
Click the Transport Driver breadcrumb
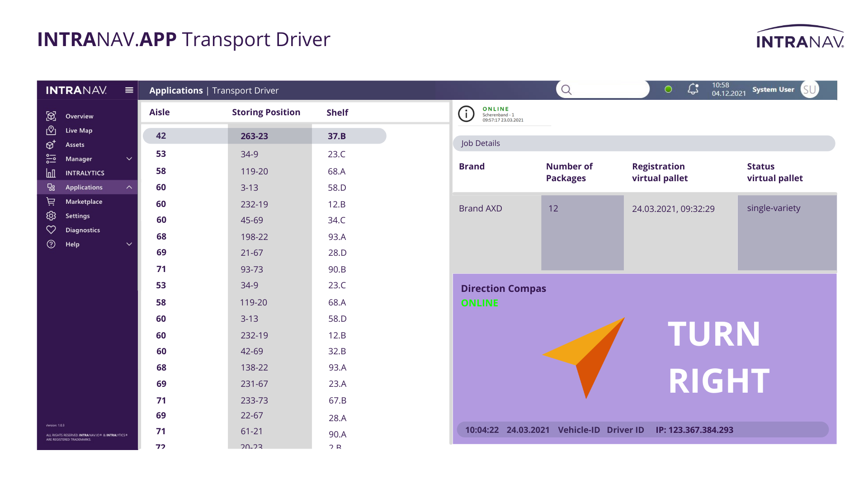pos(245,90)
